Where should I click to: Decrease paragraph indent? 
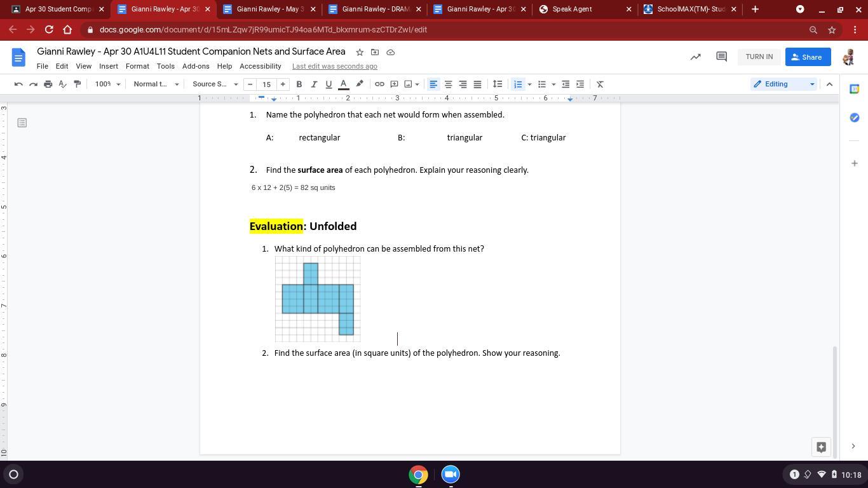tap(566, 84)
